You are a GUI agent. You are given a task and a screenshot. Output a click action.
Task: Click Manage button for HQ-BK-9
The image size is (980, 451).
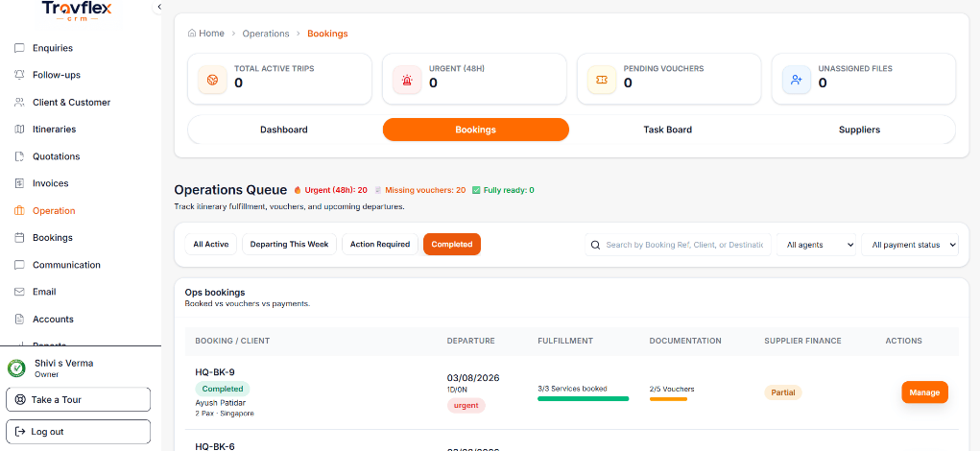(x=924, y=392)
